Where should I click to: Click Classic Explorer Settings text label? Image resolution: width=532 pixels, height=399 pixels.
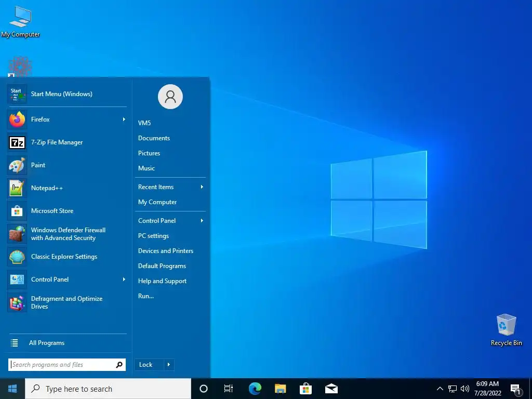pyautogui.click(x=64, y=257)
